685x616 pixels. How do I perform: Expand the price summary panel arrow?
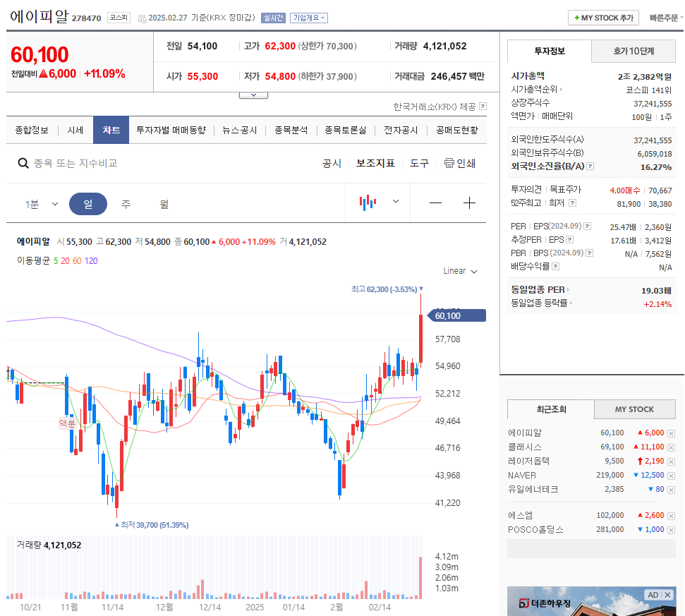pos(253,95)
